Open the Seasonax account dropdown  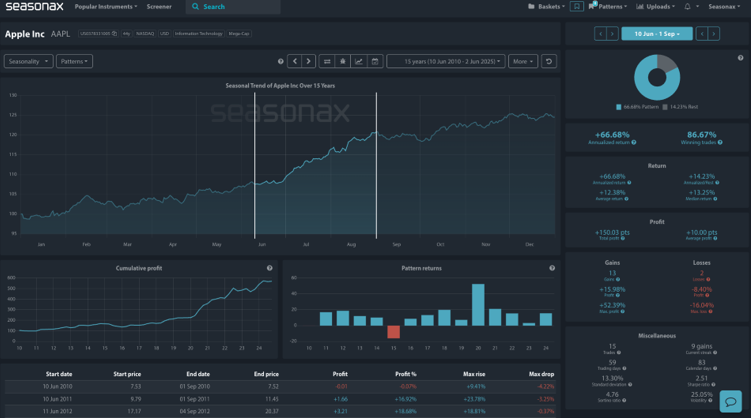pos(724,7)
